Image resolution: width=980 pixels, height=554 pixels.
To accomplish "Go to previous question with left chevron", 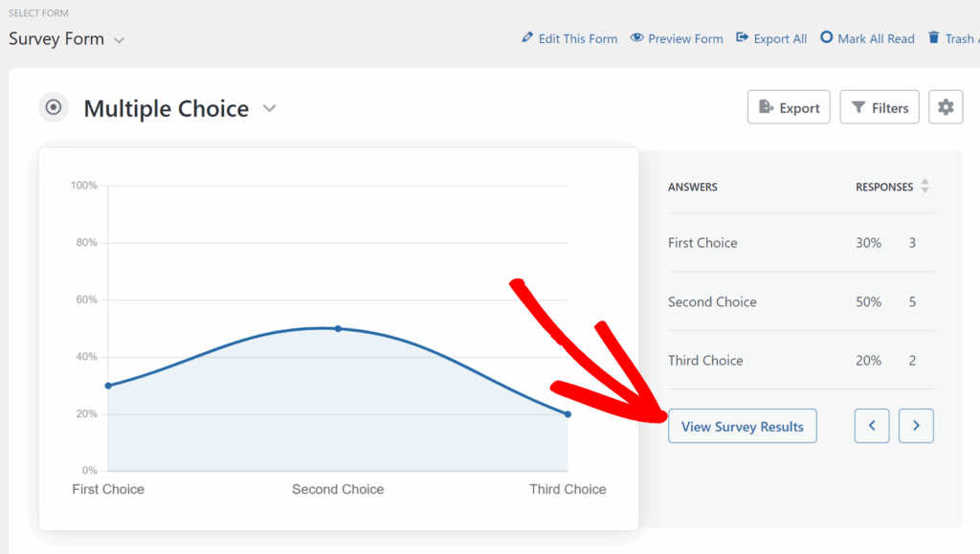I will (872, 426).
